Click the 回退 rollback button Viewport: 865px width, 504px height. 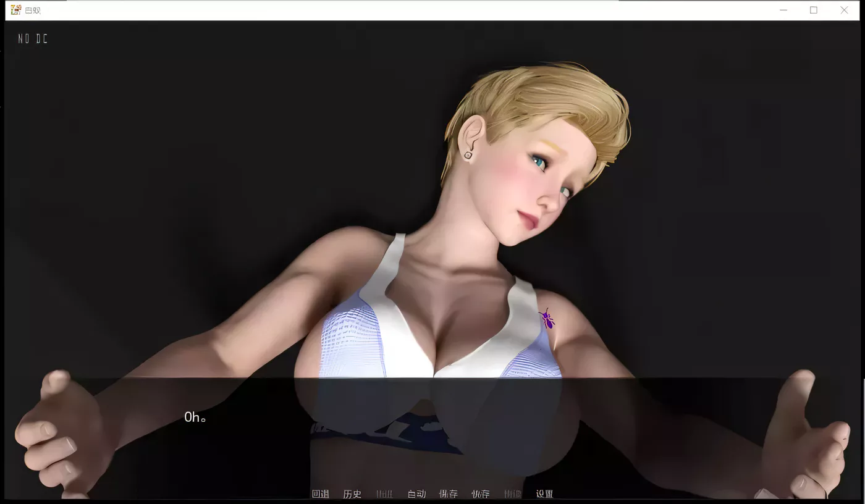[320, 493]
